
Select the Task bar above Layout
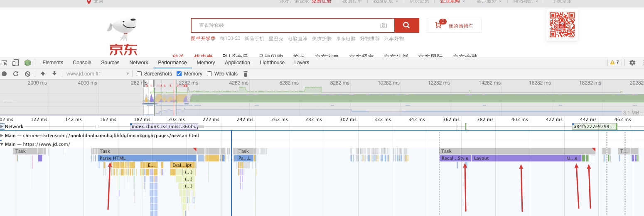click(x=517, y=151)
